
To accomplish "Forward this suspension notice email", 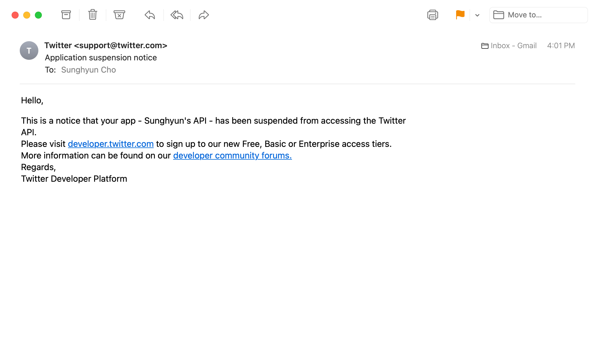I will (x=204, y=15).
